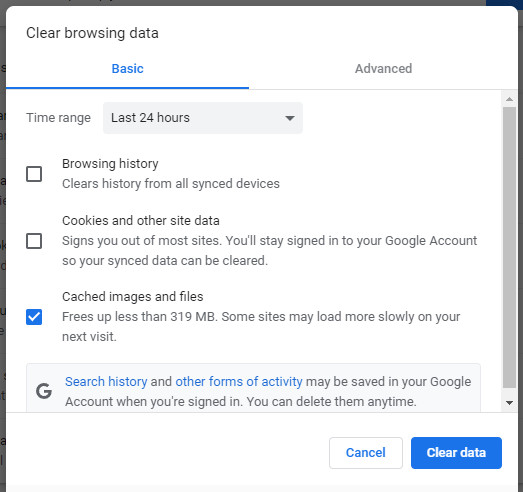Click the Time range label
Viewport: 523px width, 492px height.
point(58,118)
